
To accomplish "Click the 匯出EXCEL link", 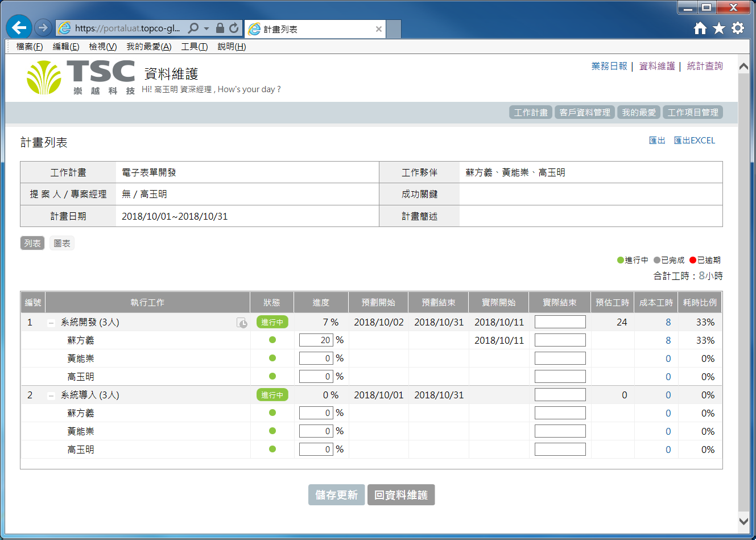I will (x=694, y=141).
